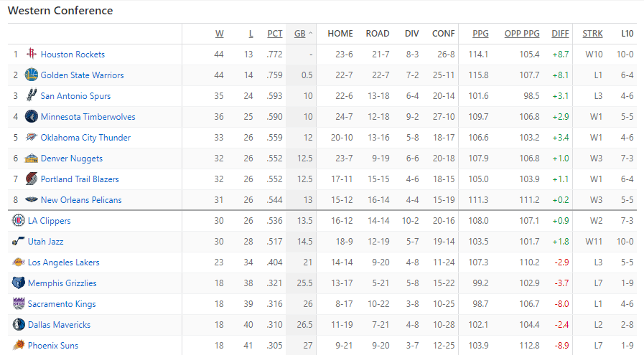Viewport: 644px width, 355px height.
Task: Open the Oklahoma City Thunder team link
Action: point(85,138)
